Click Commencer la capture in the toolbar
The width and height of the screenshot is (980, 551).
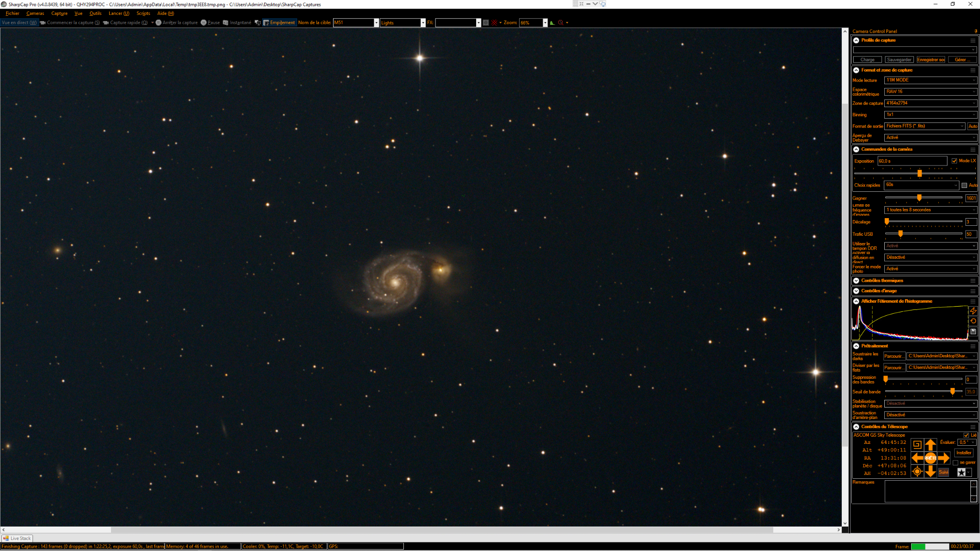(x=70, y=22)
